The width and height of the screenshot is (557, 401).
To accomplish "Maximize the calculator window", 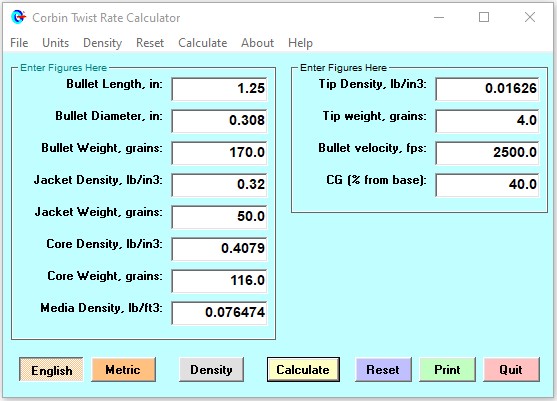I will coord(484,17).
